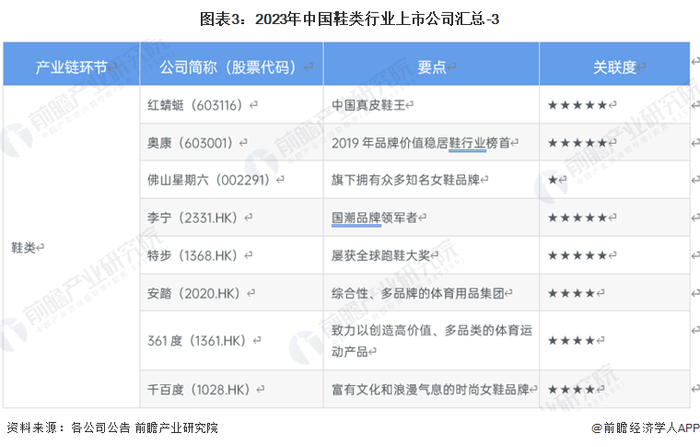Click the star rating in 红蜻蜓 row

coord(577,105)
